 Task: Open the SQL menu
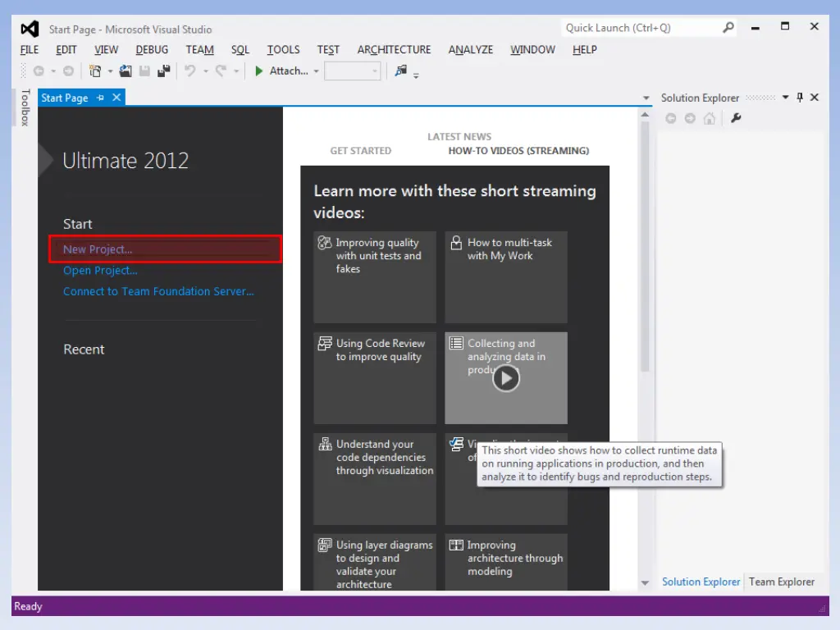(240, 50)
